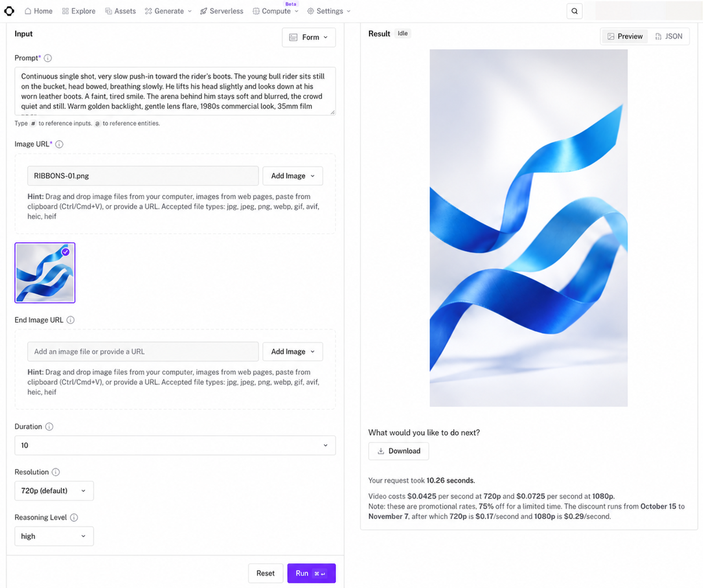Expand the Compute menu
The height and width of the screenshot is (588, 703).
275,11
